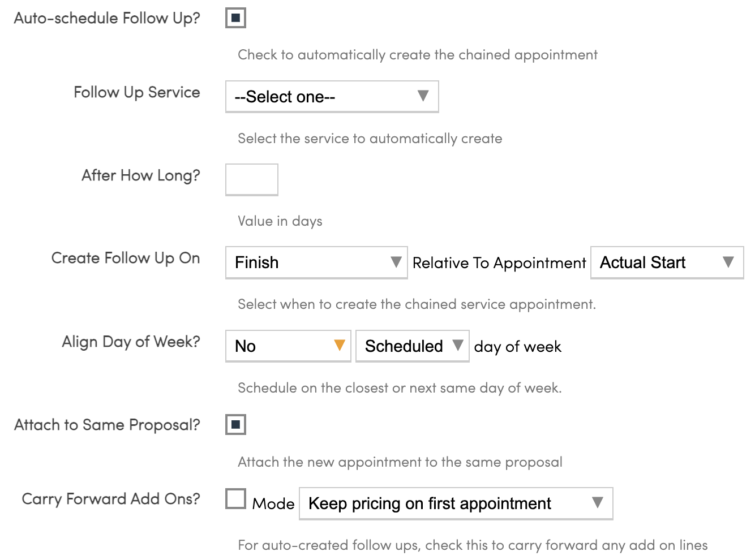
Task: Enable Carry Forward Add Ons checkbox
Action: pyautogui.click(x=235, y=499)
